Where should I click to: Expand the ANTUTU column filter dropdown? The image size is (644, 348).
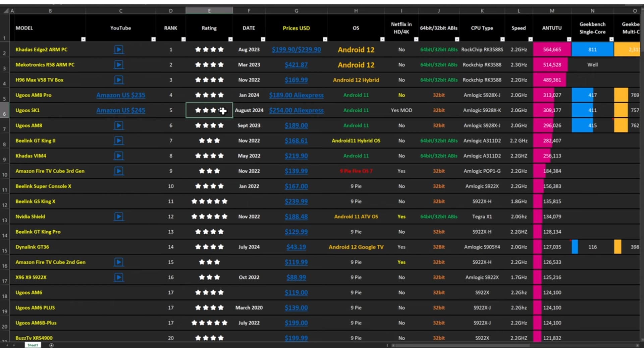click(569, 39)
